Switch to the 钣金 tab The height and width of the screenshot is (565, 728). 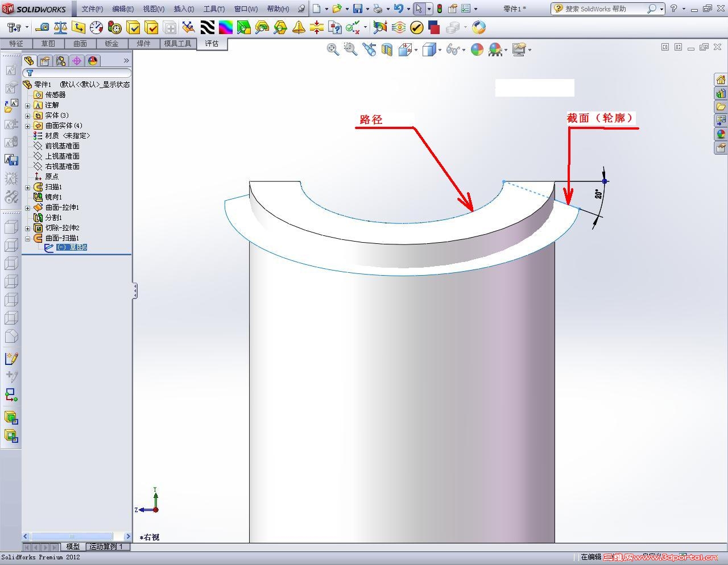point(111,44)
